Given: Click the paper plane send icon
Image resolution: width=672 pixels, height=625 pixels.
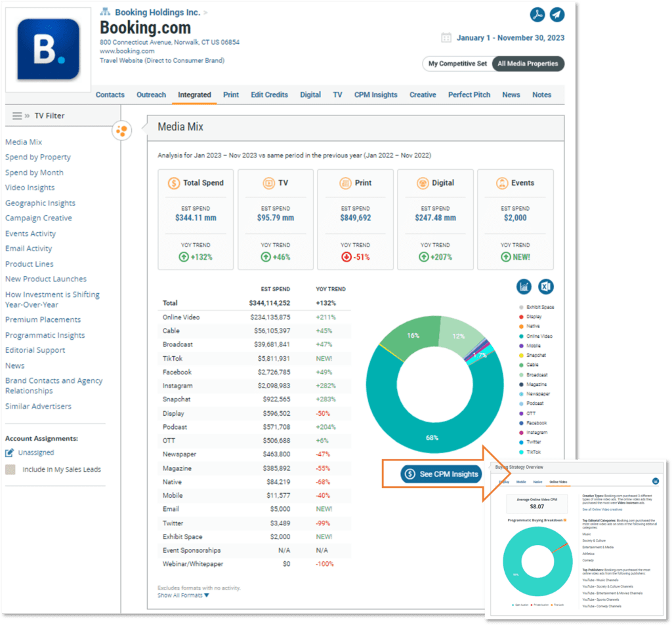Looking at the screenshot, I should tap(556, 14).
